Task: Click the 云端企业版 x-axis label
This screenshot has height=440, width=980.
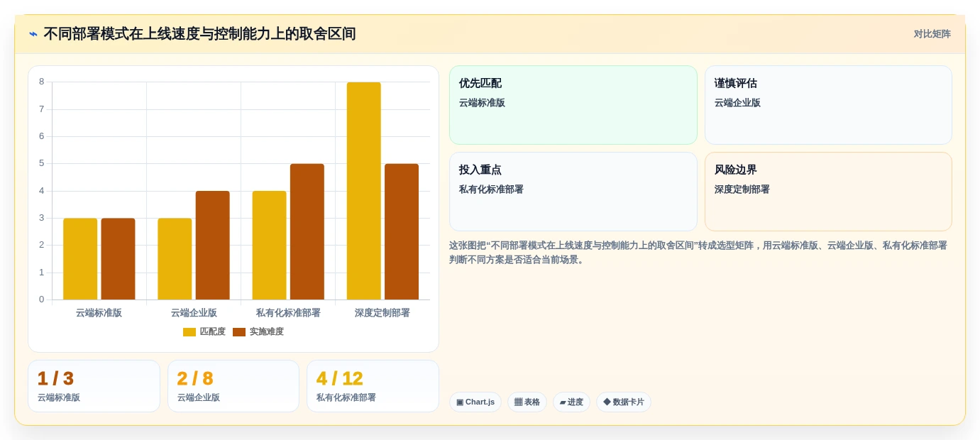Action: tap(194, 313)
